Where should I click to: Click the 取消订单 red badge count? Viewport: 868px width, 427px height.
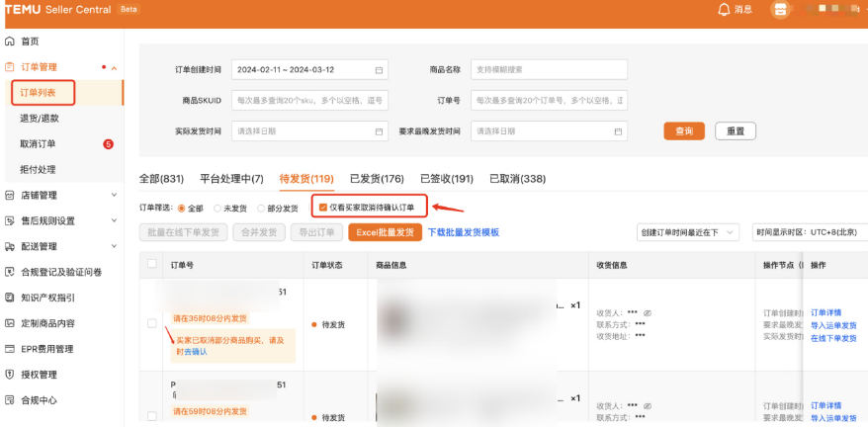click(x=108, y=144)
